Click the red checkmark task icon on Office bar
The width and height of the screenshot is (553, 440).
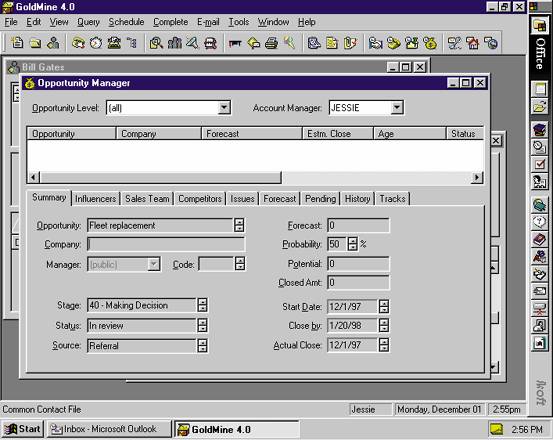(x=540, y=164)
